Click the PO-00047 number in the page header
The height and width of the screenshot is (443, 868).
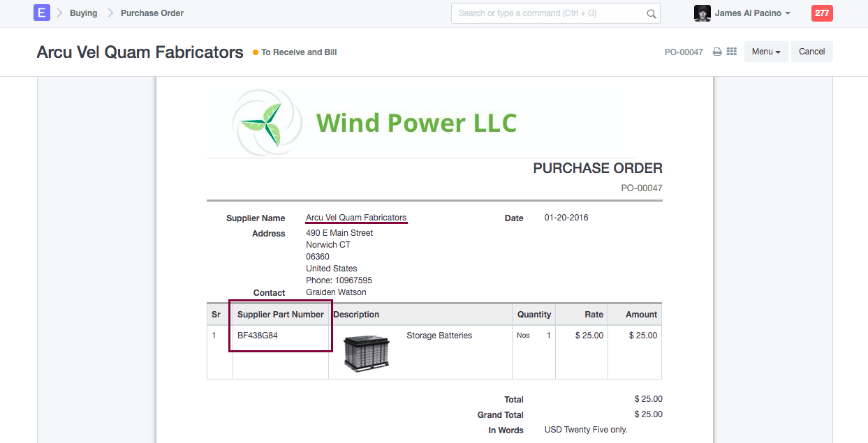pyautogui.click(x=684, y=52)
